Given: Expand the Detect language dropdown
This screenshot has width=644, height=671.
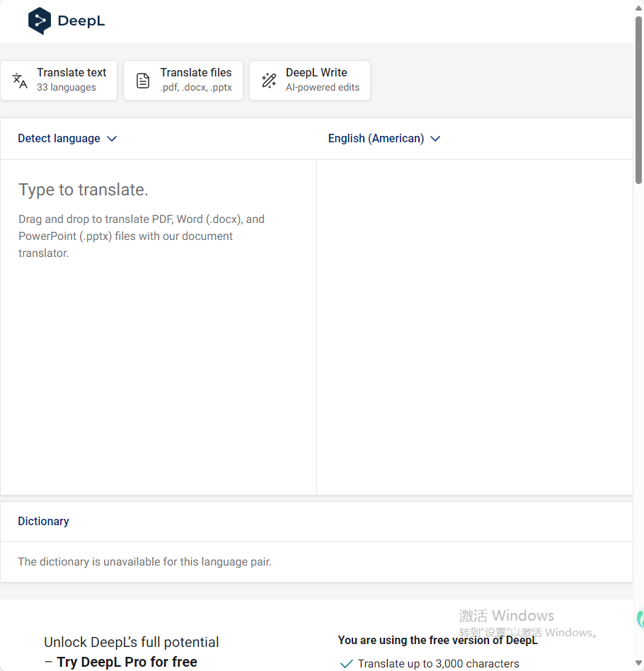Looking at the screenshot, I should click(67, 139).
